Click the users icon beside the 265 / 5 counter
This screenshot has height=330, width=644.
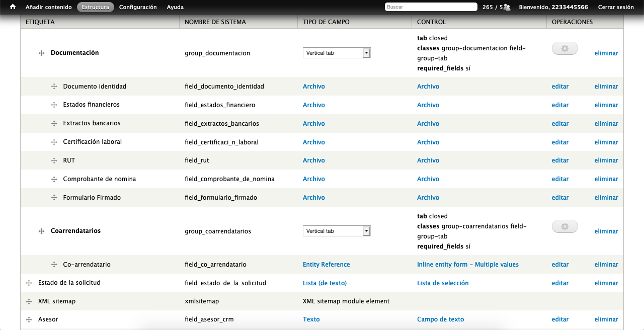click(507, 7)
